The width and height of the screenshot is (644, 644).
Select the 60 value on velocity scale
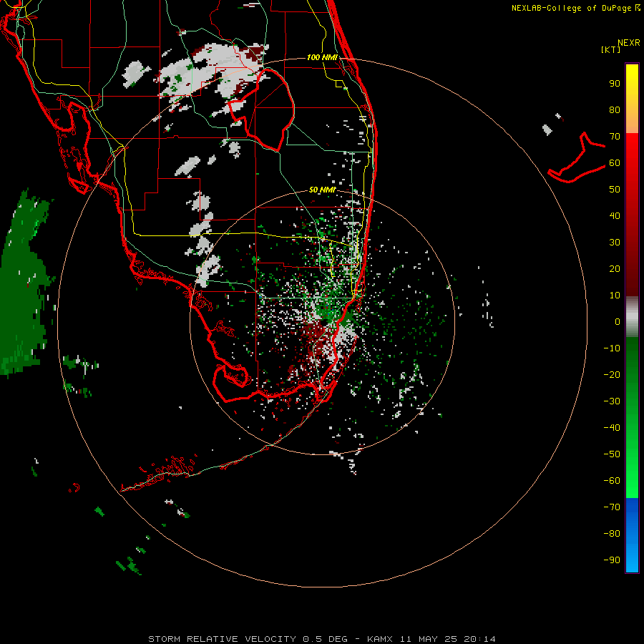pos(615,163)
